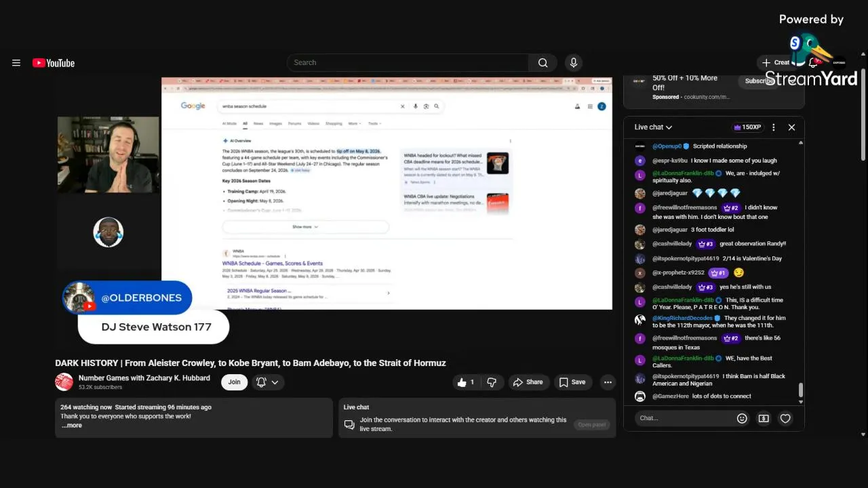The image size is (868, 488).
Task: Click the live chat scrollbar thumb
Action: point(801,390)
